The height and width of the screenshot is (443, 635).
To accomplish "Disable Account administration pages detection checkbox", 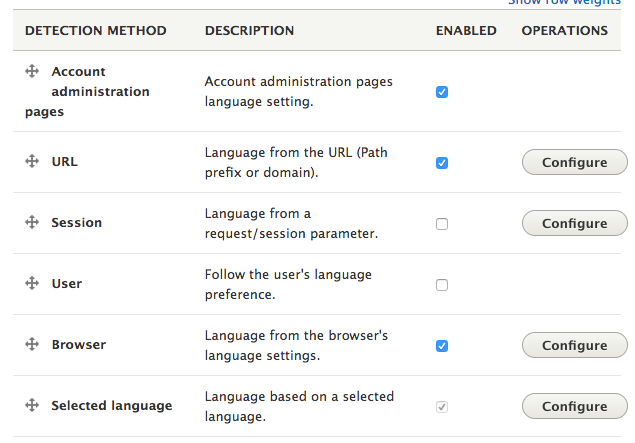I will tap(442, 92).
